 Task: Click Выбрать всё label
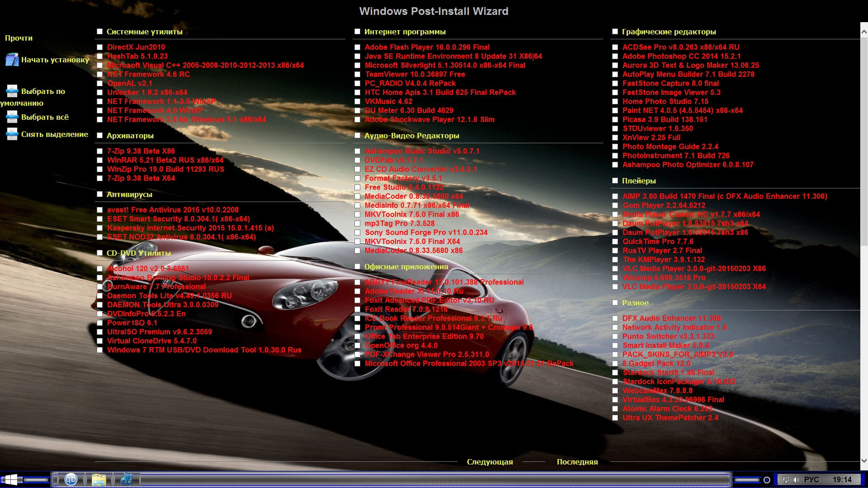tap(45, 117)
